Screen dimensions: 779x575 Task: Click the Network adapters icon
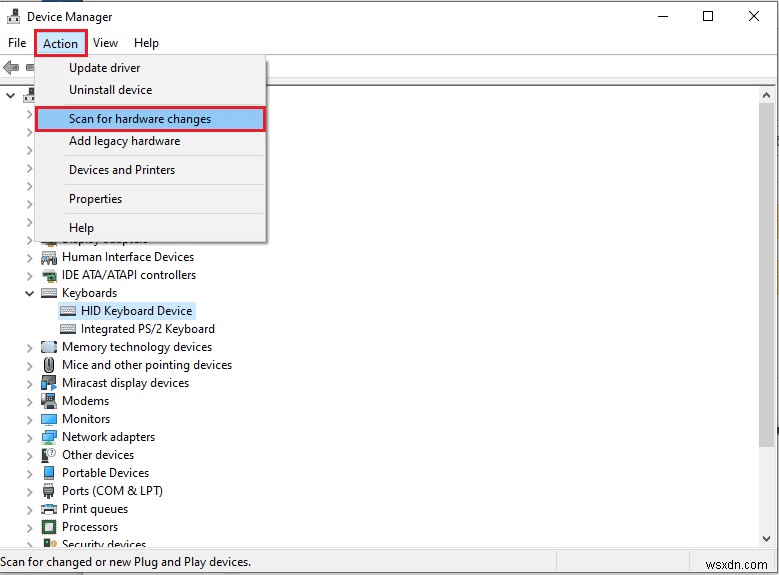point(49,437)
